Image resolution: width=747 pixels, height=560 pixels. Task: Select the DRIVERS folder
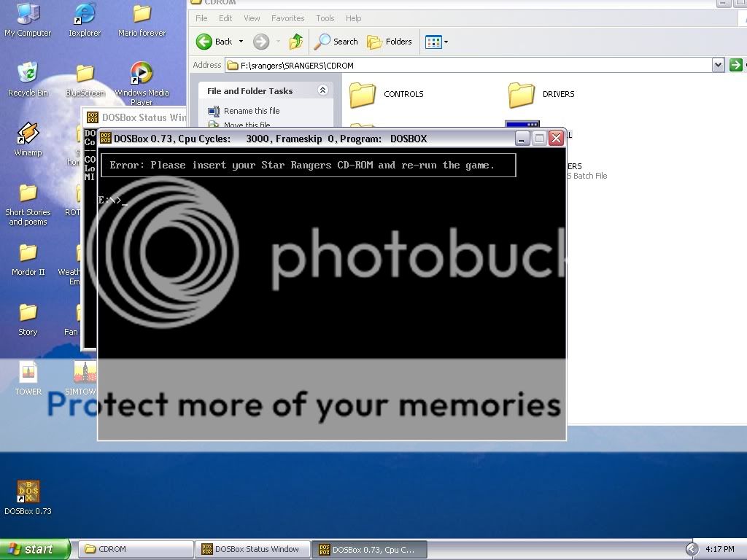(541, 94)
